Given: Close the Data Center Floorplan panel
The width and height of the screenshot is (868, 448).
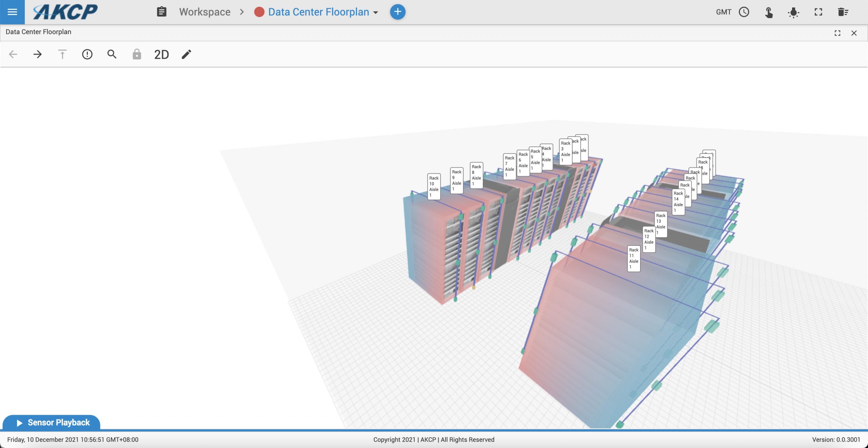Looking at the screenshot, I should [x=854, y=33].
